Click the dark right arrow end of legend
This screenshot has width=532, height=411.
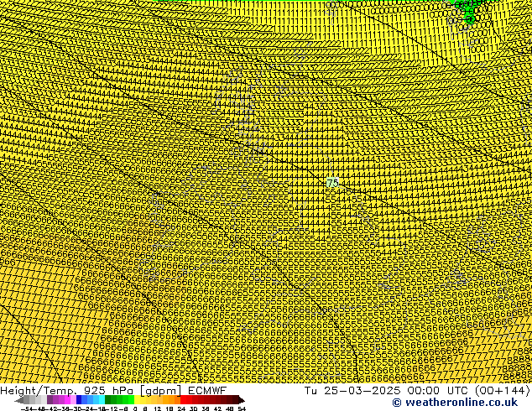242,400
